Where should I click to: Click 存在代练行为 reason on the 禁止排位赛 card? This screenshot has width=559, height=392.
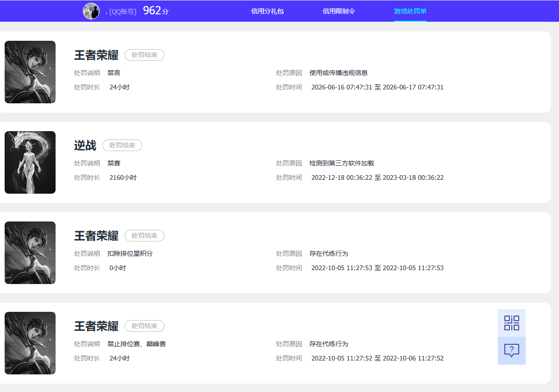[x=329, y=344]
